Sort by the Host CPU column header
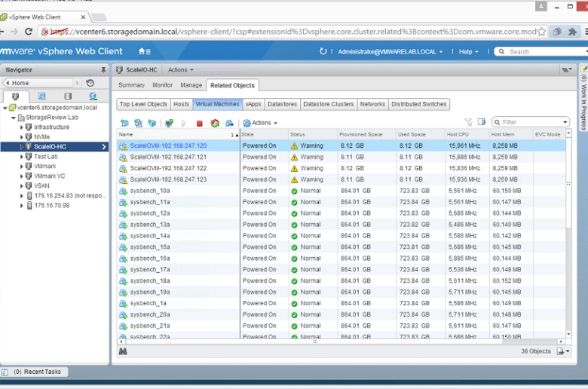This screenshot has height=389, width=588. click(x=467, y=134)
